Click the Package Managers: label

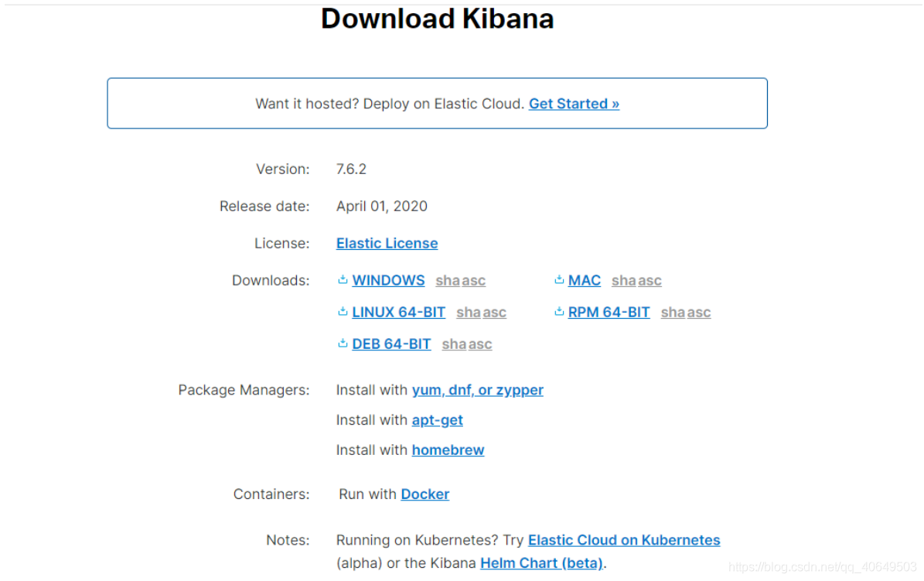(x=244, y=391)
